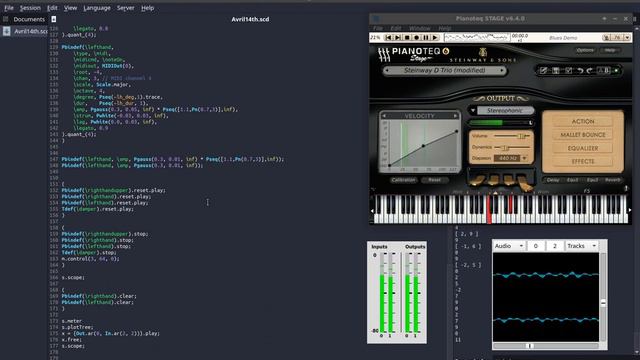Click the Pianoteq play button
Screen dimensions: 640x360
435,38
